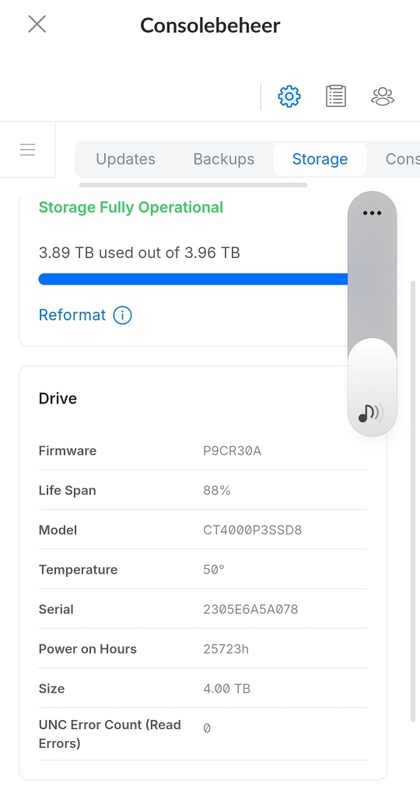420x800 pixels.
Task: Close the Consolebeheer screen with the X
Action: [x=37, y=24]
